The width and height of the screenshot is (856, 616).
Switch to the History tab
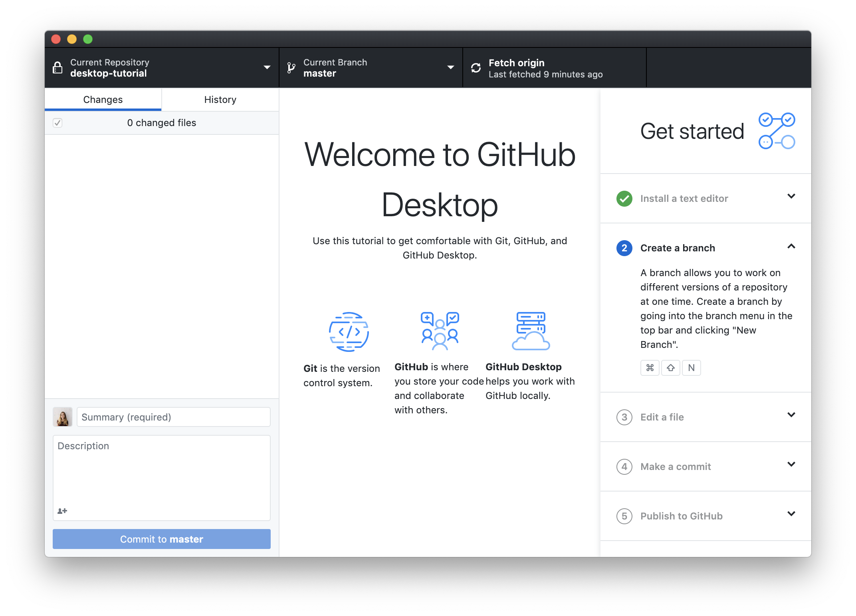pyautogui.click(x=220, y=100)
